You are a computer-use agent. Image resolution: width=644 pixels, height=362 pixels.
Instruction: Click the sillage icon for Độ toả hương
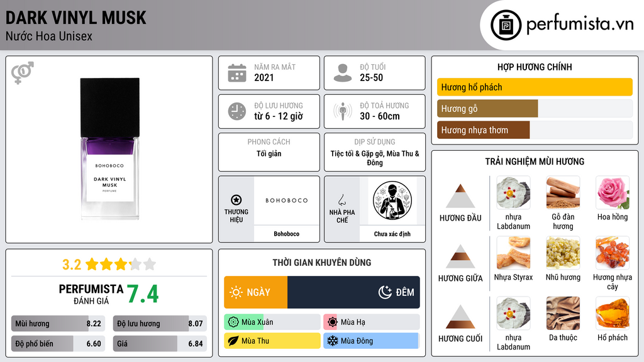pyautogui.click(x=343, y=111)
